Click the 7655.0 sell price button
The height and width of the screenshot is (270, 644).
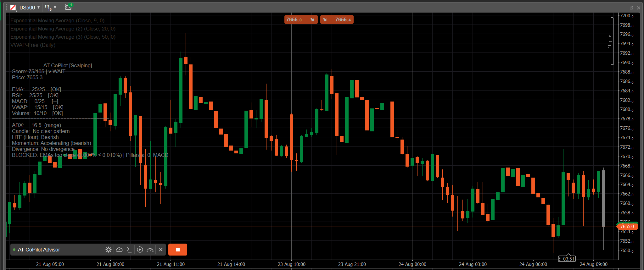tap(301, 19)
